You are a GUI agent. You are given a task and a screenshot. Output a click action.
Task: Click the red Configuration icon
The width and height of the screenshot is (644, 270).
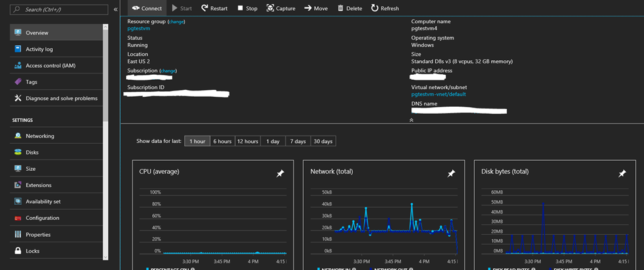tap(18, 218)
